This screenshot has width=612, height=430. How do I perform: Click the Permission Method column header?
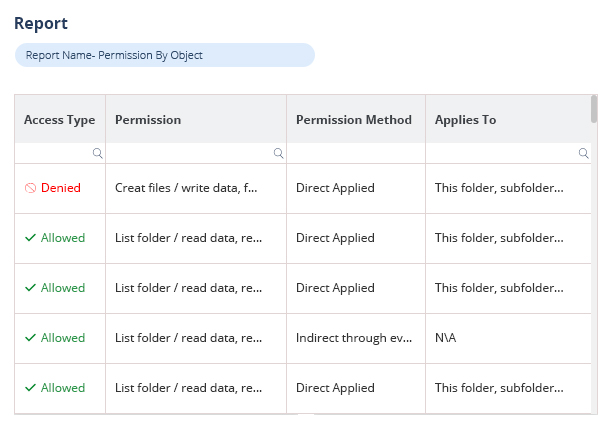(354, 120)
